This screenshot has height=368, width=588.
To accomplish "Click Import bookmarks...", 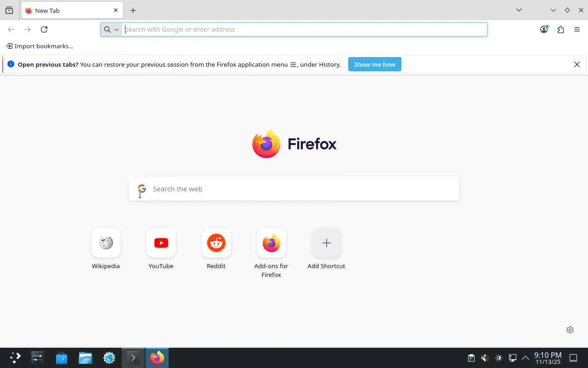I will tap(40, 46).
